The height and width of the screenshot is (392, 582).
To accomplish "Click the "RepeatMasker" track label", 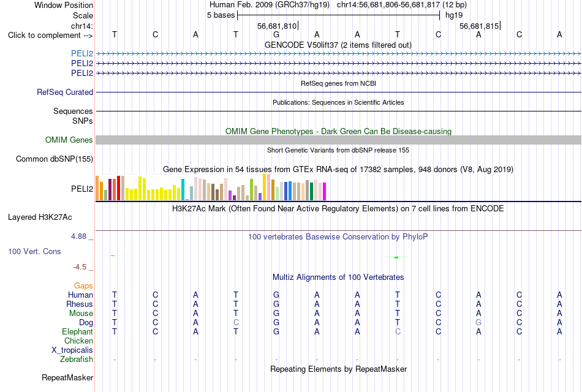I will [x=67, y=377].
